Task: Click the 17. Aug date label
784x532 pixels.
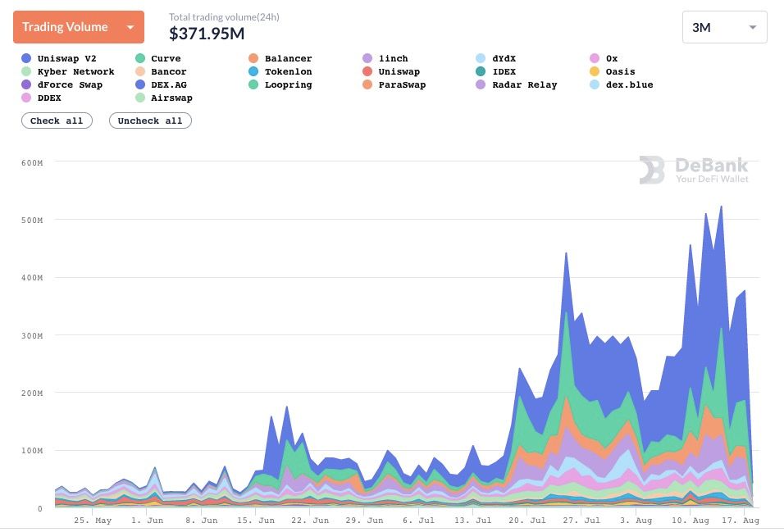Action: point(741,520)
